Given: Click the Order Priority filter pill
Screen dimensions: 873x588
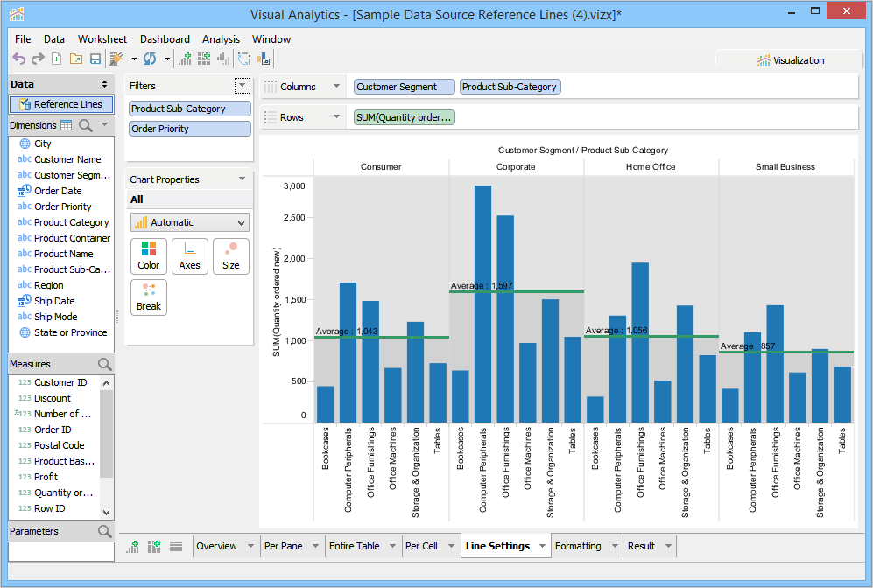Looking at the screenshot, I should [189, 129].
